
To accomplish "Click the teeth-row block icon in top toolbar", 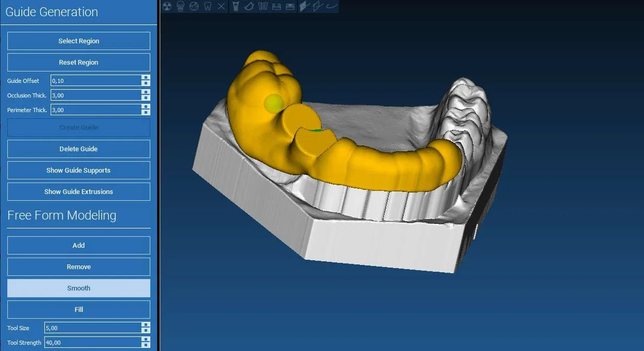I will (x=290, y=6).
